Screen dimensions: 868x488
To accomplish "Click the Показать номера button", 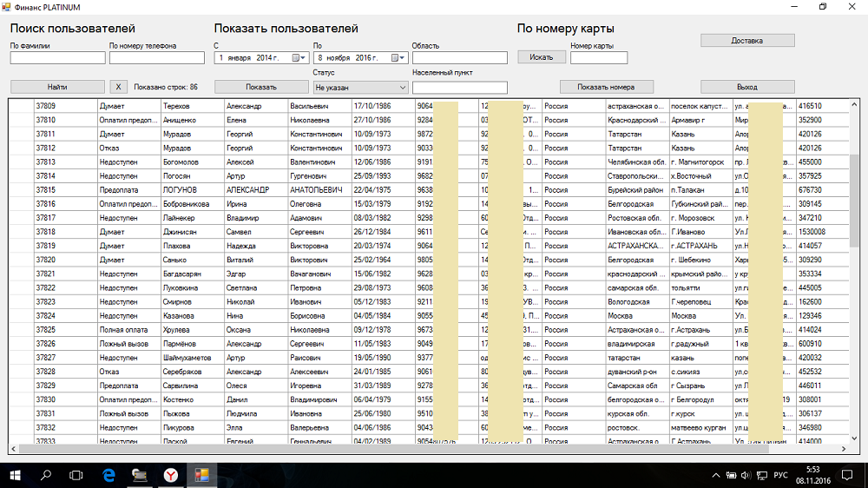I will coord(606,87).
